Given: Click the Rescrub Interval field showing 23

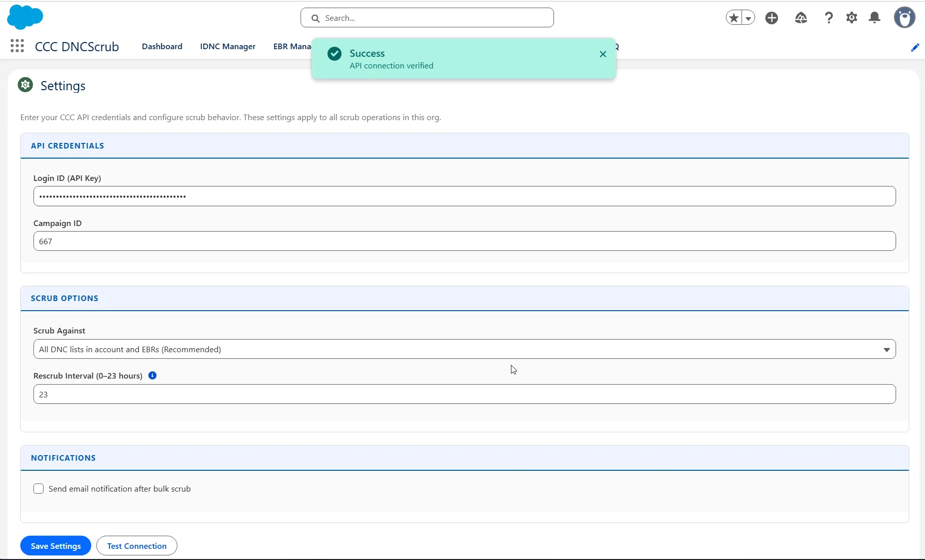Looking at the screenshot, I should point(464,394).
